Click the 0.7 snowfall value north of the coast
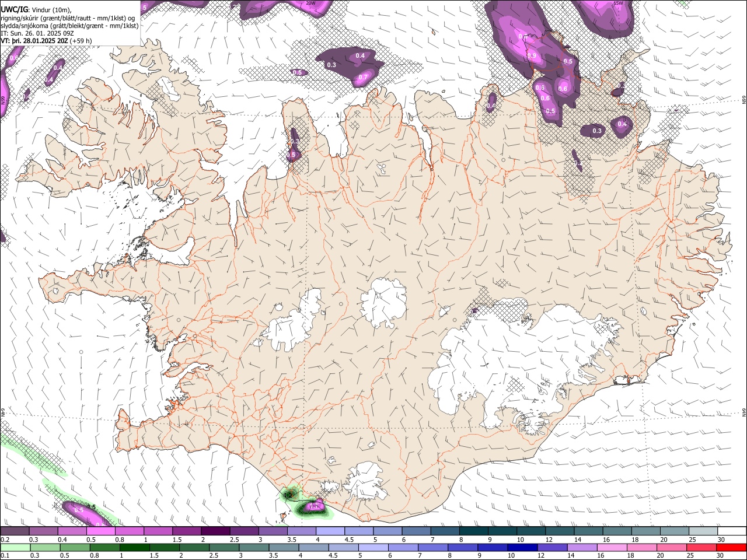The height and width of the screenshot is (560, 747). point(363,77)
